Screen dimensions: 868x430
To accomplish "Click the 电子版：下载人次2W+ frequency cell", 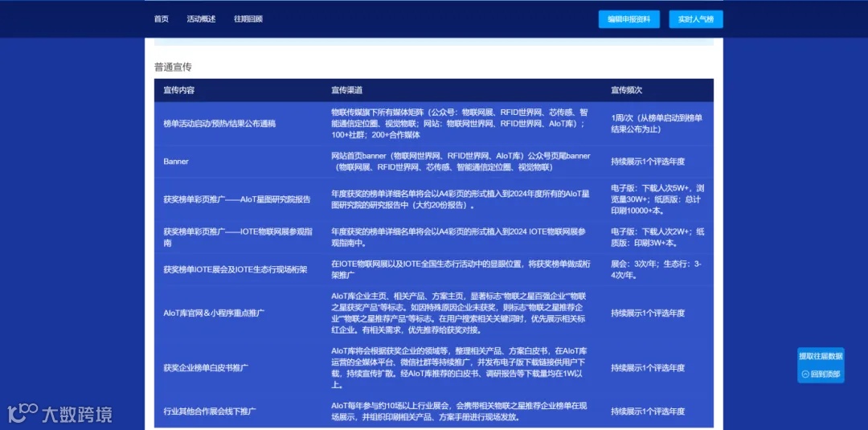I will (657, 237).
